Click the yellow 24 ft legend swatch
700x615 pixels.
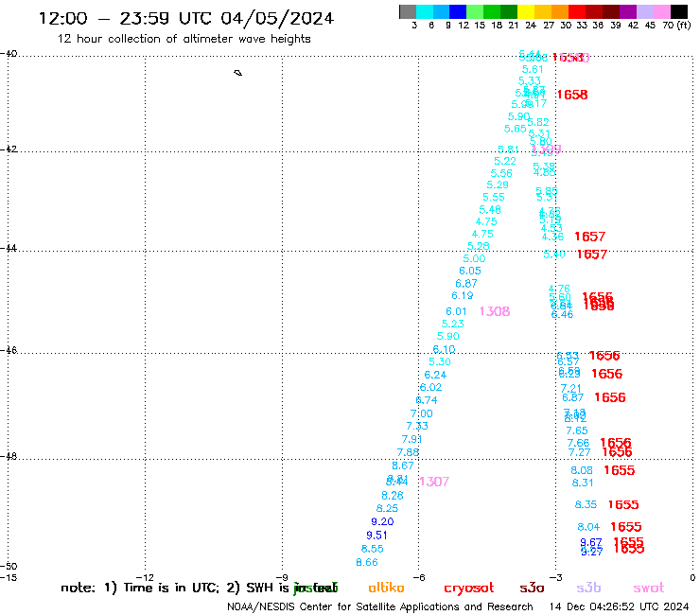coord(526,11)
